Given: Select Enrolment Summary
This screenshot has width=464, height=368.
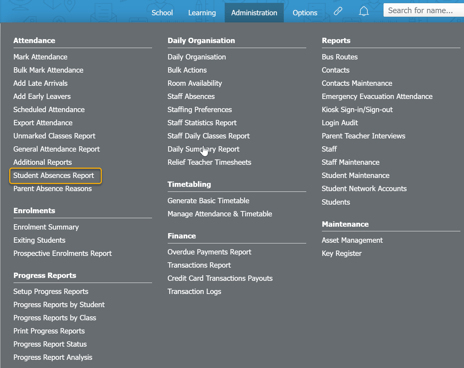Looking at the screenshot, I should (x=46, y=227).
